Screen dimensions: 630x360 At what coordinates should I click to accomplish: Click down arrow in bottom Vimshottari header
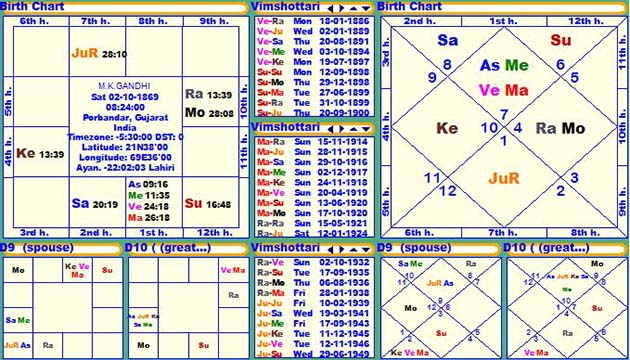pyautogui.click(x=366, y=249)
